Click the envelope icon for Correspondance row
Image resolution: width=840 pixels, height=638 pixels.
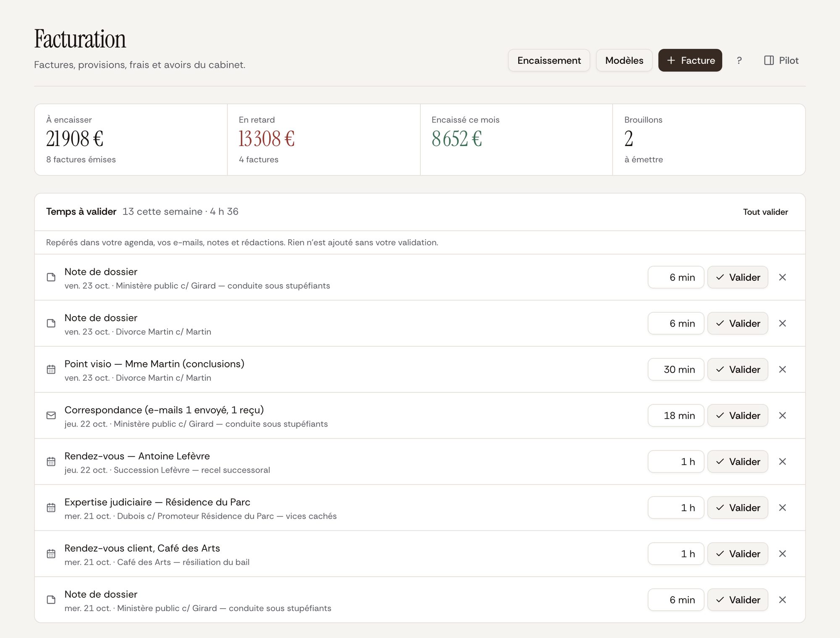click(51, 416)
